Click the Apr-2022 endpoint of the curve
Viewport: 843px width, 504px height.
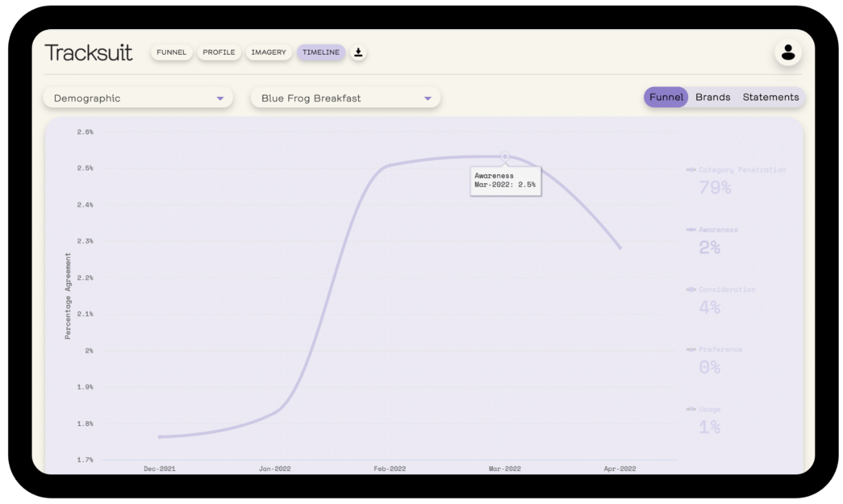point(620,248)
